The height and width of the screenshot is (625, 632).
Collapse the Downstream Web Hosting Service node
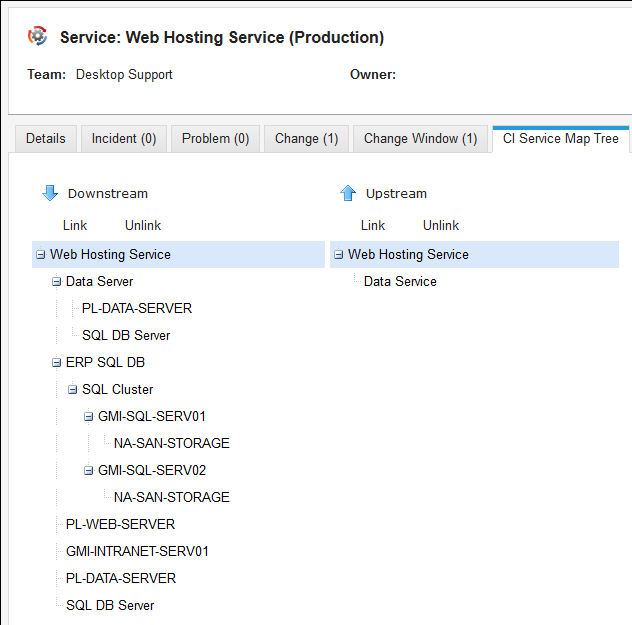[x=41, y=255]
